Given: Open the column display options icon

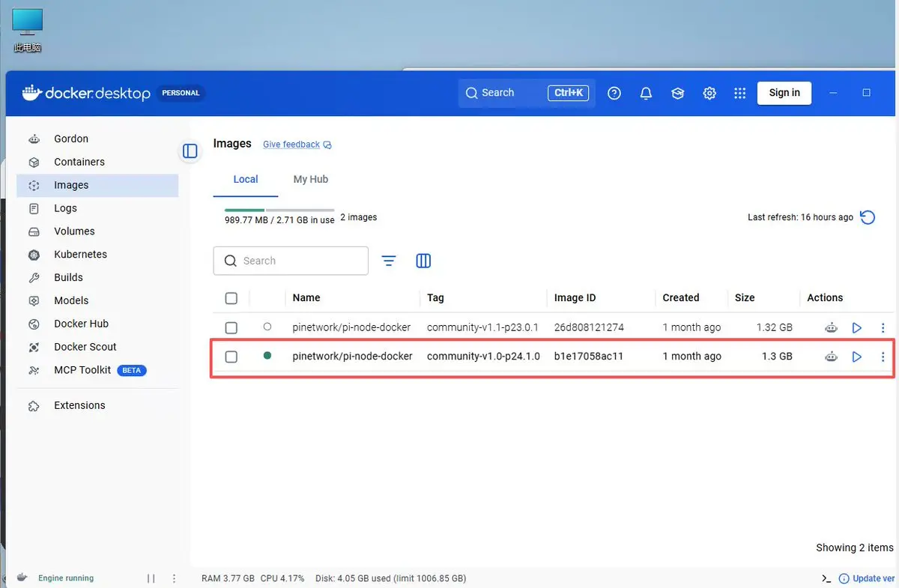Looking at the screenshot, I should pos(423,261).
